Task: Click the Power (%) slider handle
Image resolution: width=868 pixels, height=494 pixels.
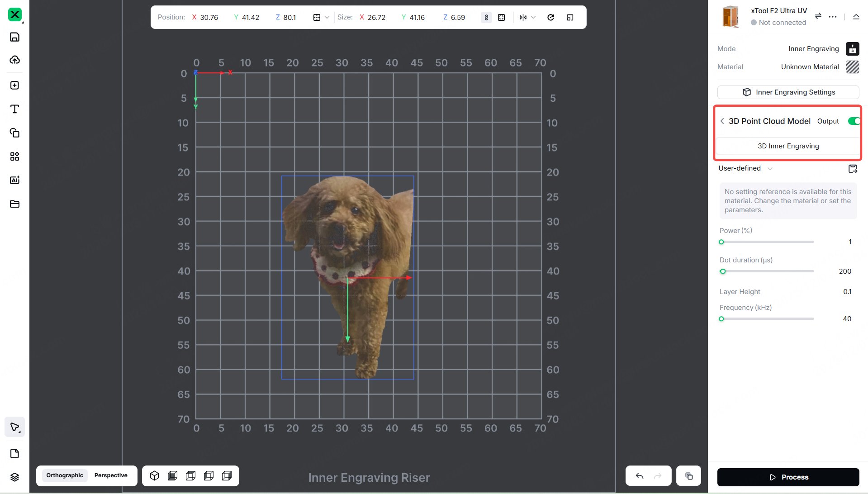Action: (x=721, y=242)
